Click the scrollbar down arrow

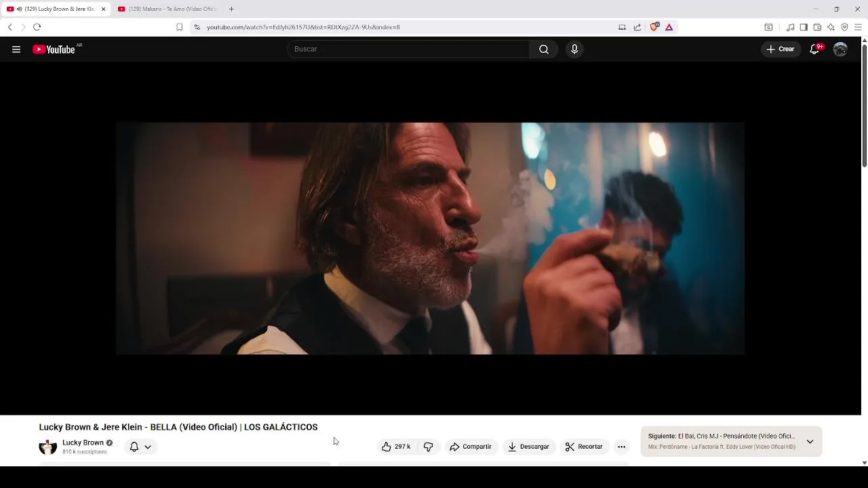tap(864, 463)
